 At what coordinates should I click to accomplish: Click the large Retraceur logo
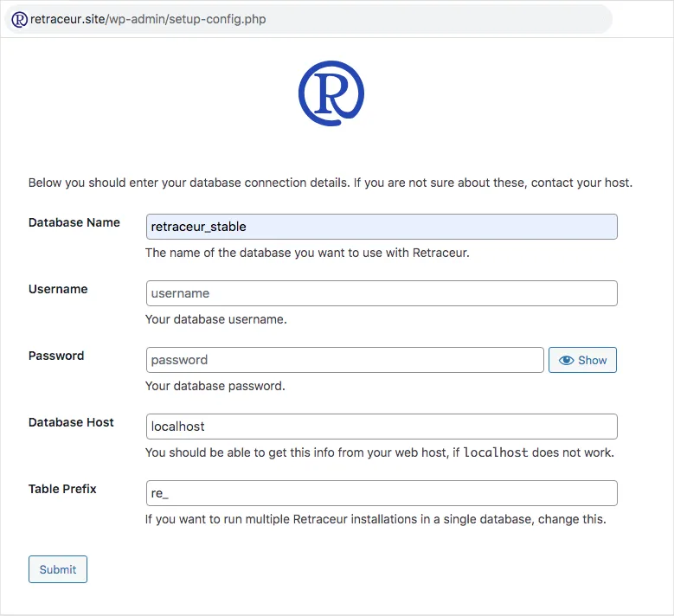(331, 93)
